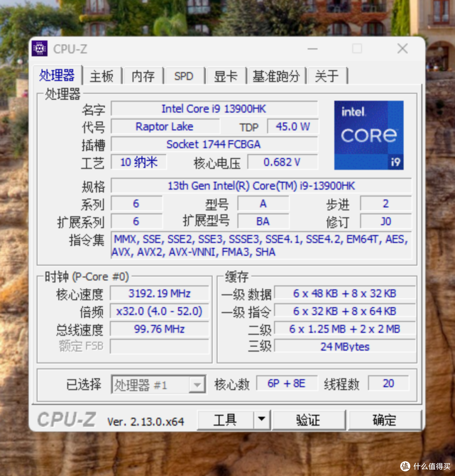Click the Raptor Lake codename value
The height and width of the screenshot is (476, 455).
pyautogui.click(x=165, y=126)
